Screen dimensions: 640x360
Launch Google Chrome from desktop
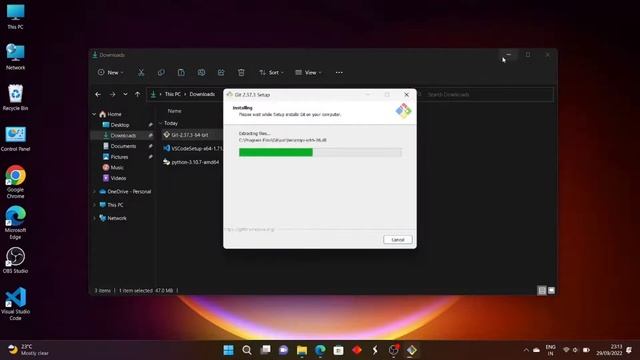15,182
